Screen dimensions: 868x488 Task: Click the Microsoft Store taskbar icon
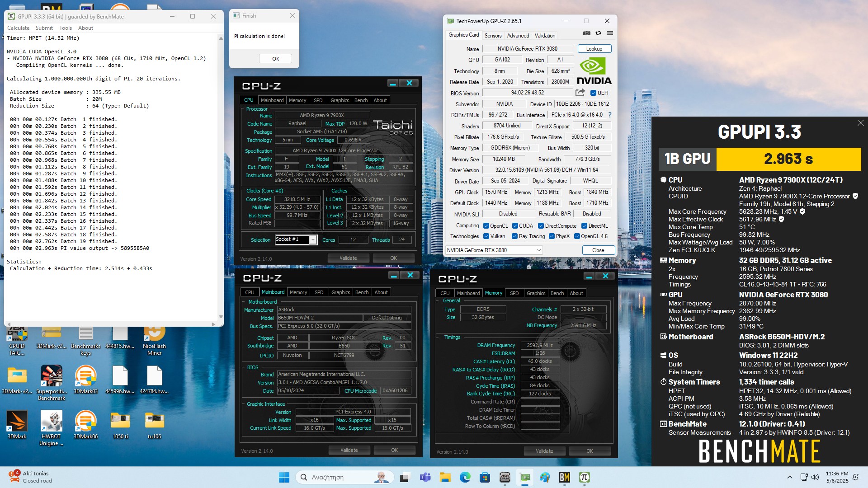[x=485, y=477]
